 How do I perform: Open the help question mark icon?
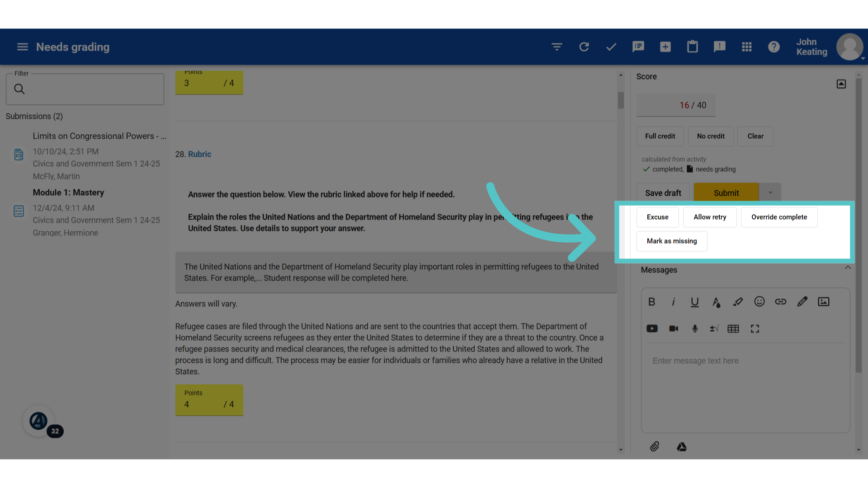pos(774,47)
